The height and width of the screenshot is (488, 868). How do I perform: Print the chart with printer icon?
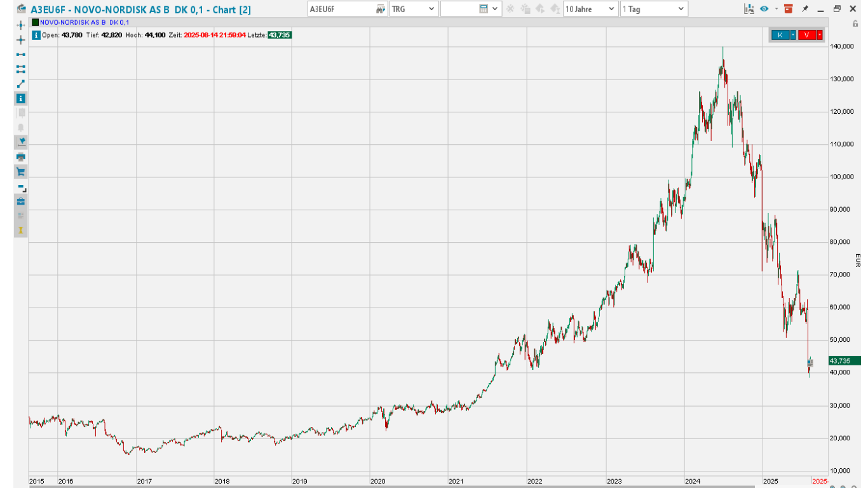pos(21,157)
